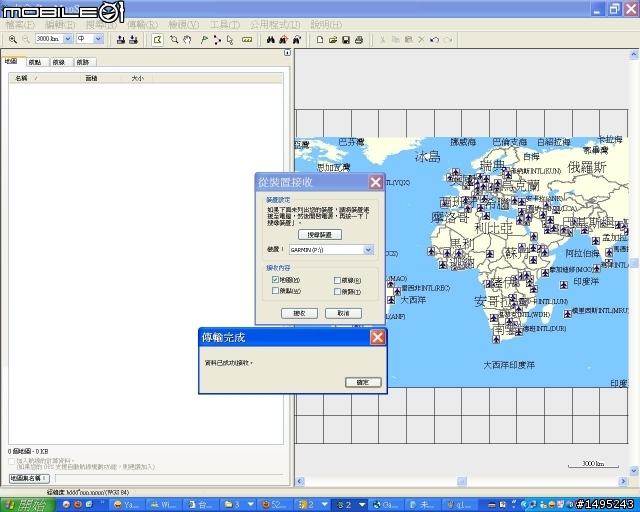Image resolution: width=640 pixels, height=512 pixels.
Task: Click the Delete X toolbar icon
Action: pos(422,40)
